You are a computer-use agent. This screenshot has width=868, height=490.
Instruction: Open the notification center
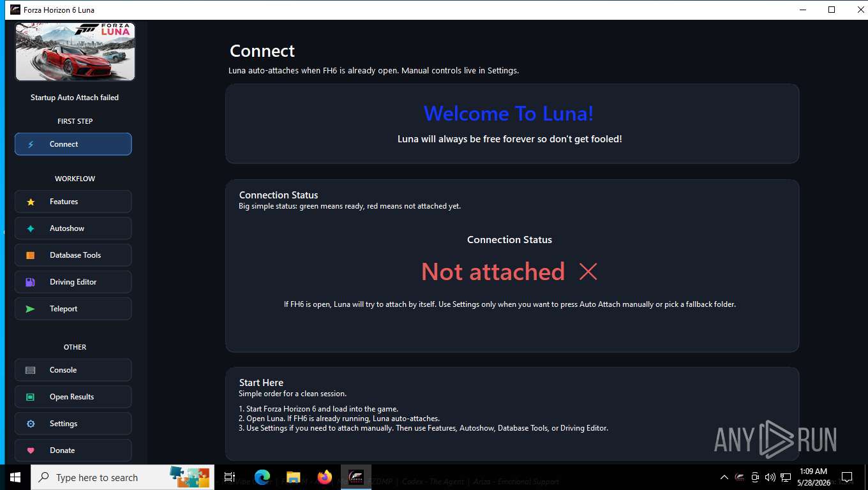click(x=847, y=477)
